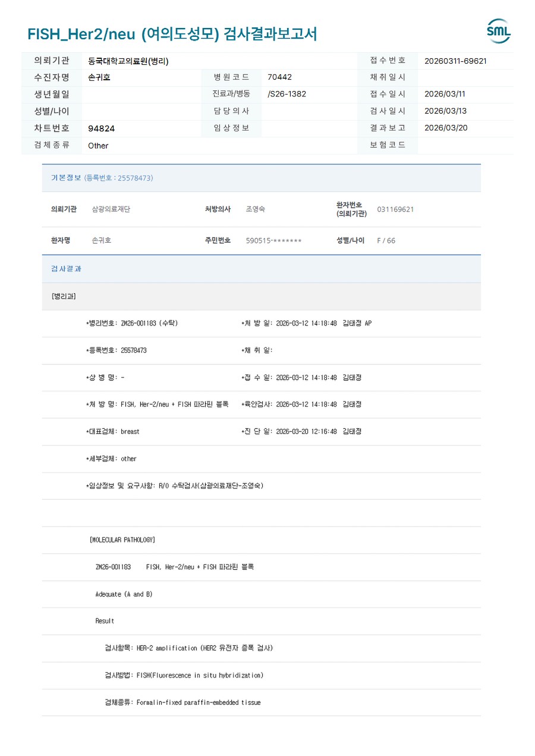This screenshot has height=756, width=535.
Task: Click the 검사결과 section header
Action: pos(262,269)
